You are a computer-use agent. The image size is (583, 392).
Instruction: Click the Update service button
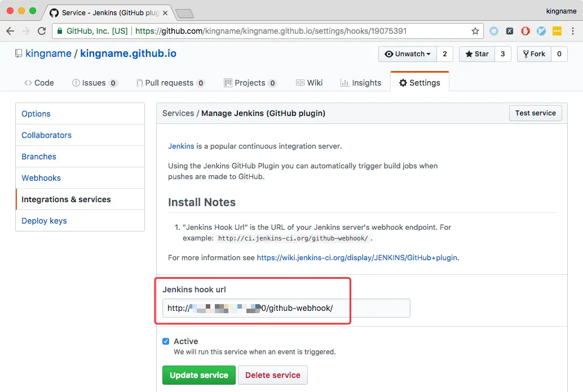(199, 375)
